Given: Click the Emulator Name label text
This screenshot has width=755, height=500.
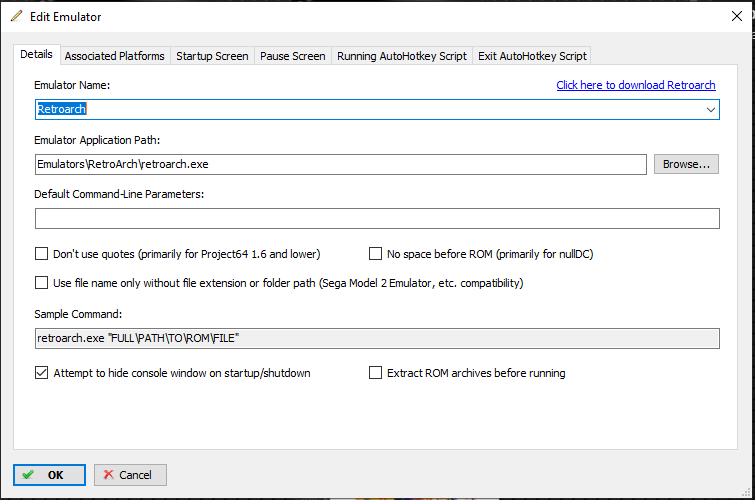Looking at the screenshot, I should click(72, 85).
